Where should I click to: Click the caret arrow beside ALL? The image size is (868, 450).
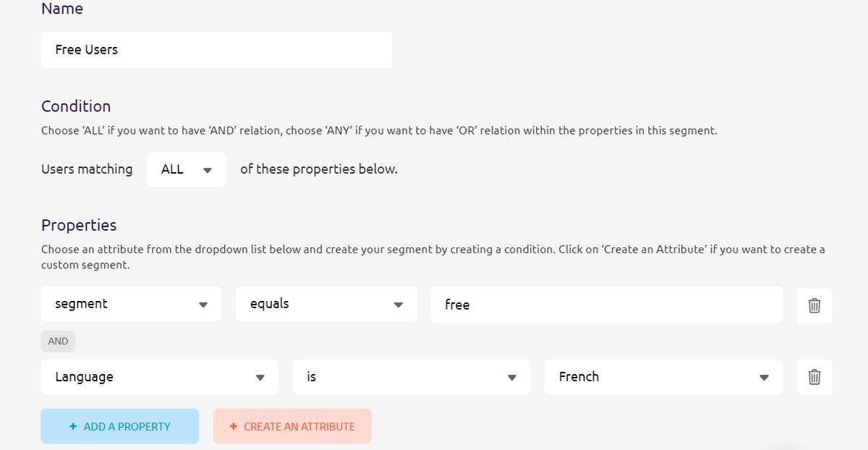208,171
